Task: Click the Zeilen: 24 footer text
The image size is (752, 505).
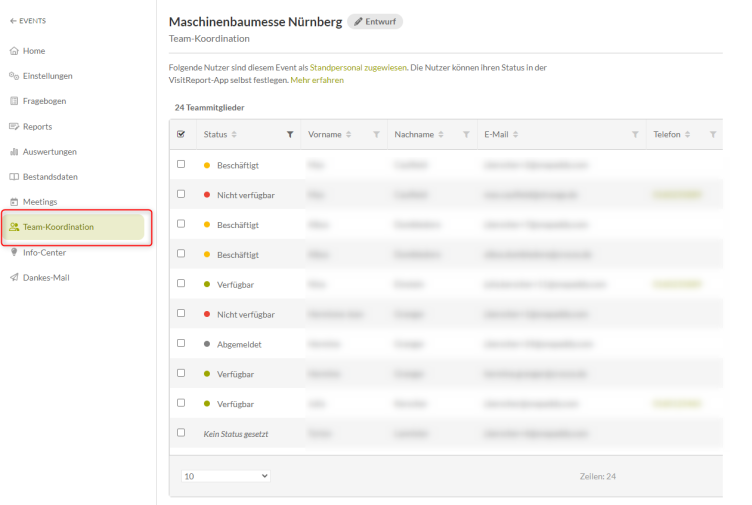Action: [x=598, y=476]
